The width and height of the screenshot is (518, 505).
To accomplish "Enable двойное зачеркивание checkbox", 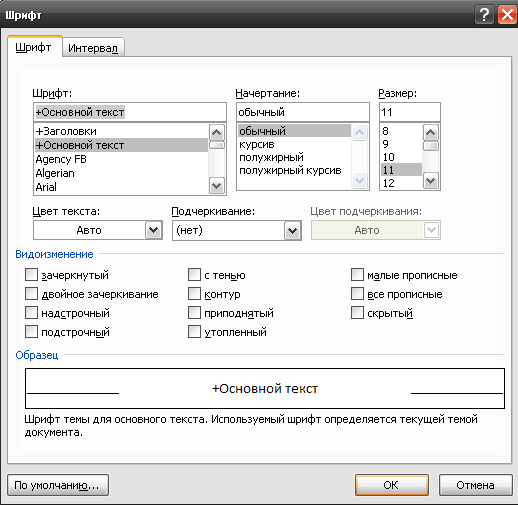I will pyautogui.click(x=31, y=294).
